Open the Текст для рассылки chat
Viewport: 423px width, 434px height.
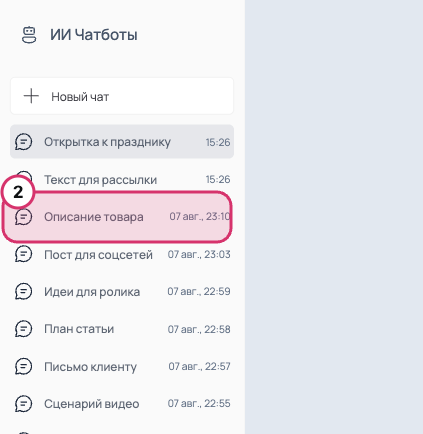(122, 179)
